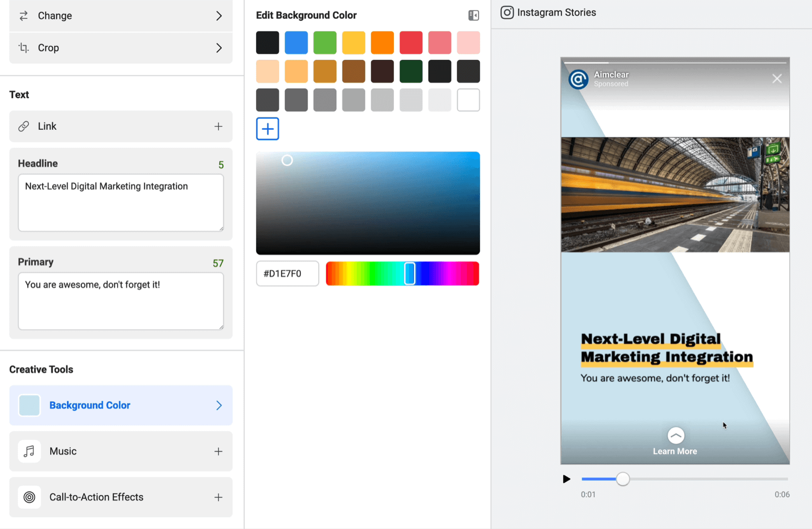Pick the salmon pink color swatch
Screen dimensions: 812x529
(439, 43)
